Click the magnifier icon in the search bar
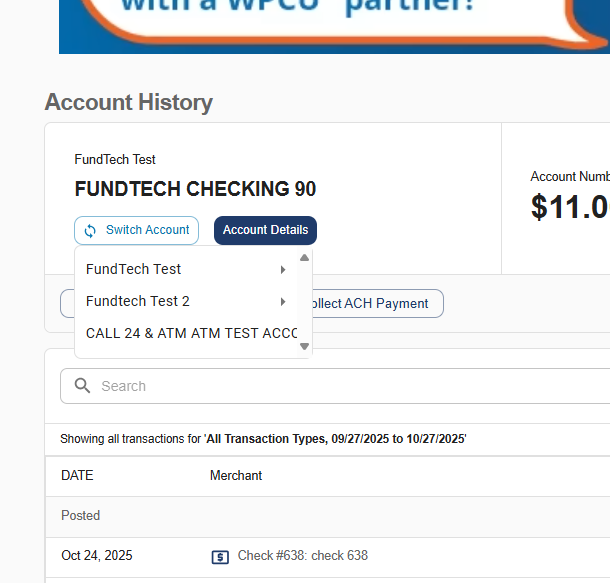The width and height of the screenshot is (610, 583). [82, 386]
